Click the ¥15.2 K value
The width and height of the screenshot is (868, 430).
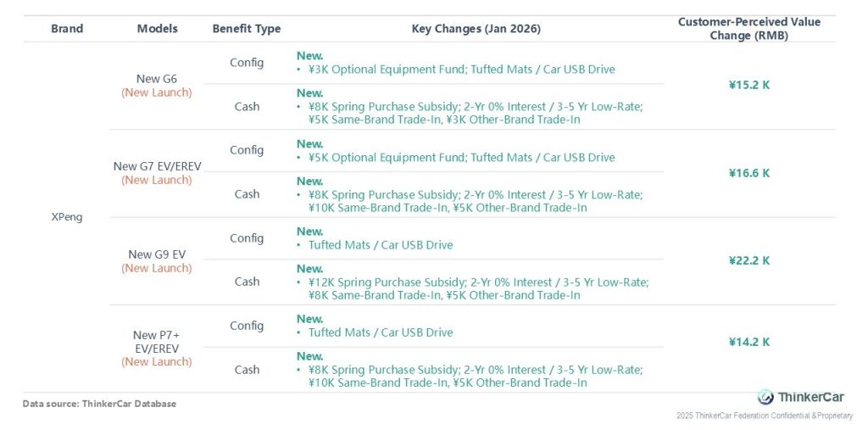pyautogui.click(x=748, y=85)
